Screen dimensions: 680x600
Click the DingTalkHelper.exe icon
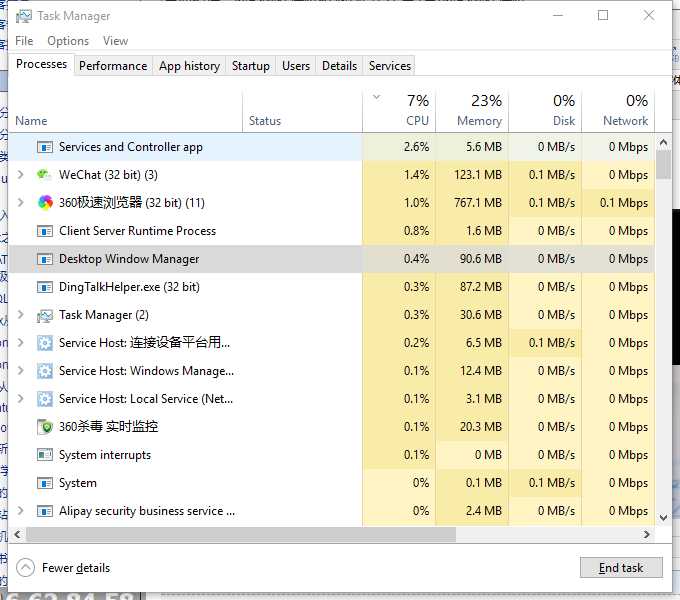45,287
